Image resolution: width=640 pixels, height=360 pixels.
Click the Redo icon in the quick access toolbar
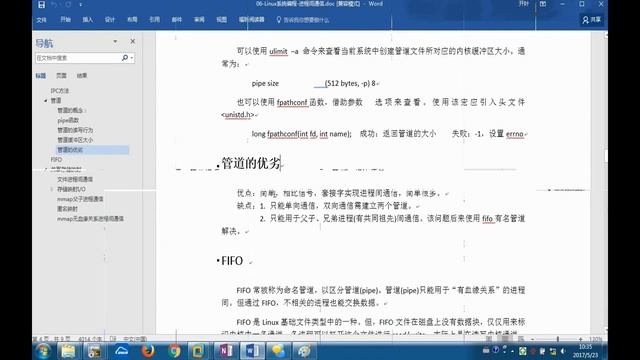[x=68, y=4]
